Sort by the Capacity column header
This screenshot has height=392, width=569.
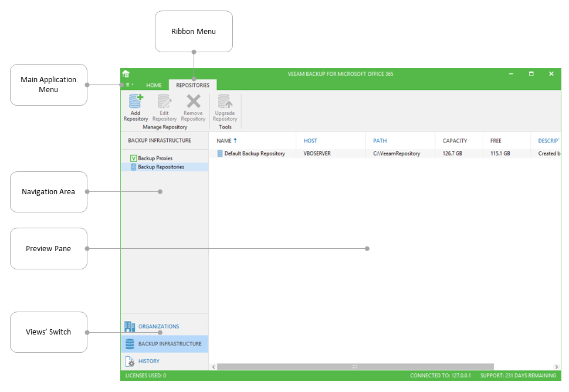(x=455, y=141)
